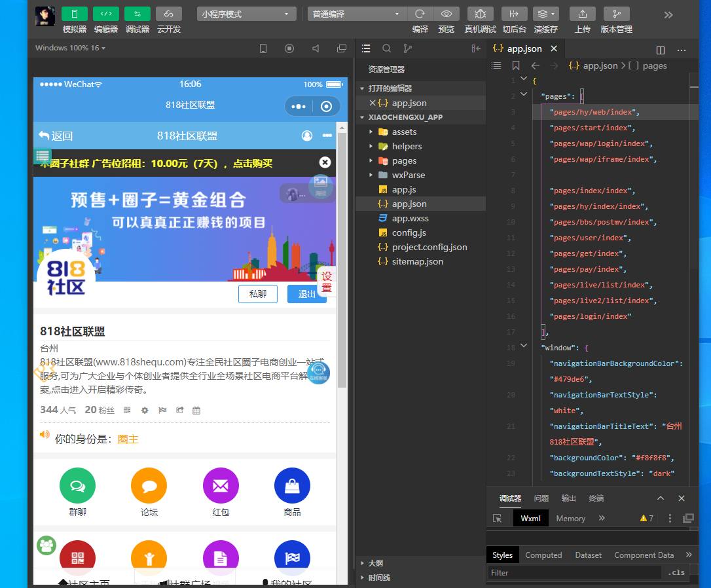Click the preview eye icon
This screenshot has width=711, height=588.
tap(446, 14)
